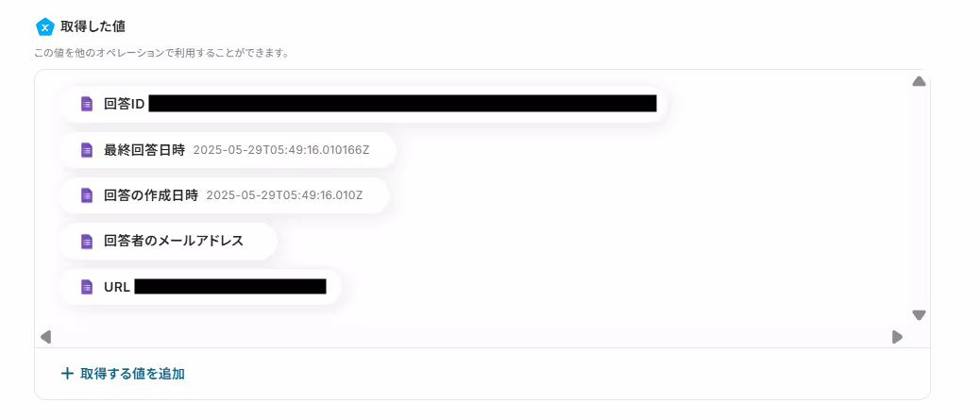Click the form icon beside 最終回答日時

tap(87, 150)
